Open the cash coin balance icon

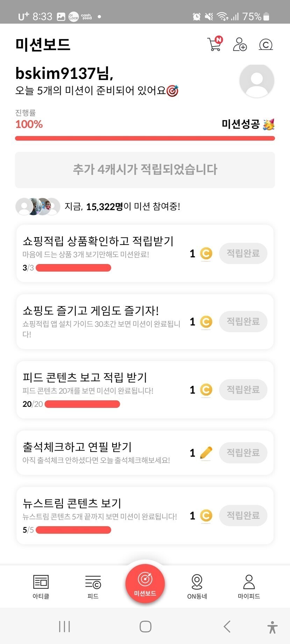[x=266, y=44]
